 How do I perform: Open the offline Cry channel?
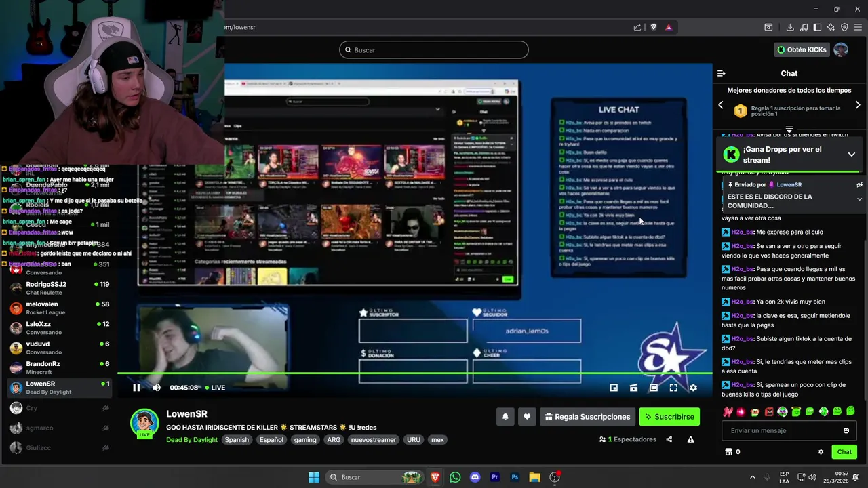click(59, 408)
